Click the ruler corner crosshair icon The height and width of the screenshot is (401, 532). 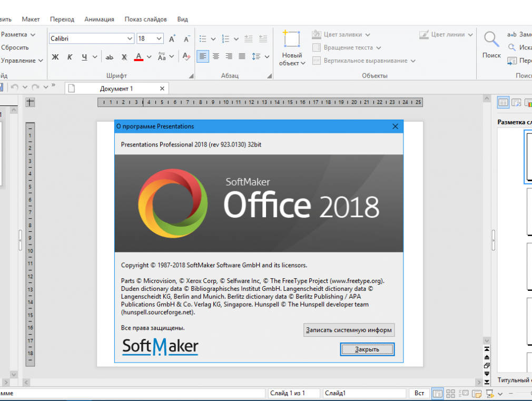coord(30,102)
